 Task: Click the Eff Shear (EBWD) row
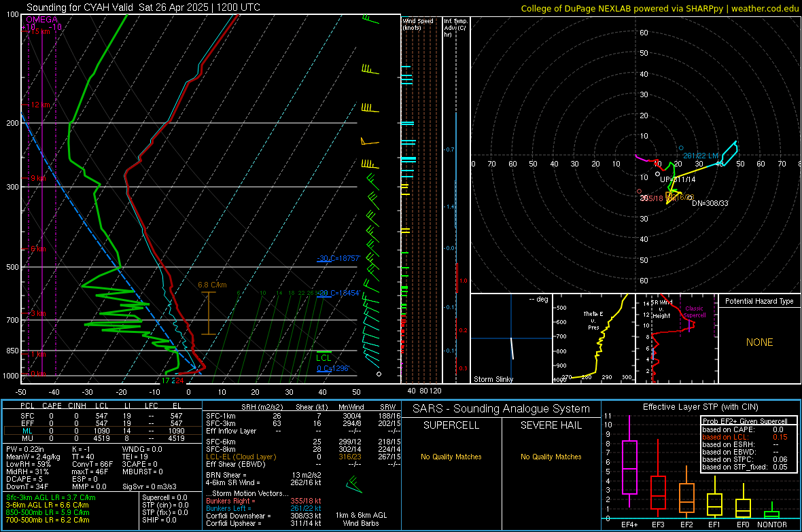(x=303, y=465)
